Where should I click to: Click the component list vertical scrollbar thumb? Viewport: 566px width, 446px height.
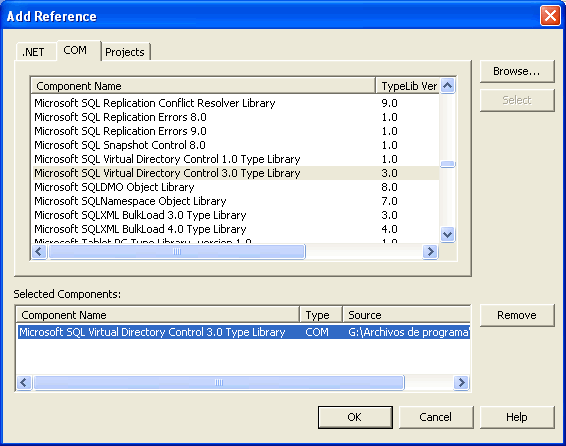pos(448,164)
